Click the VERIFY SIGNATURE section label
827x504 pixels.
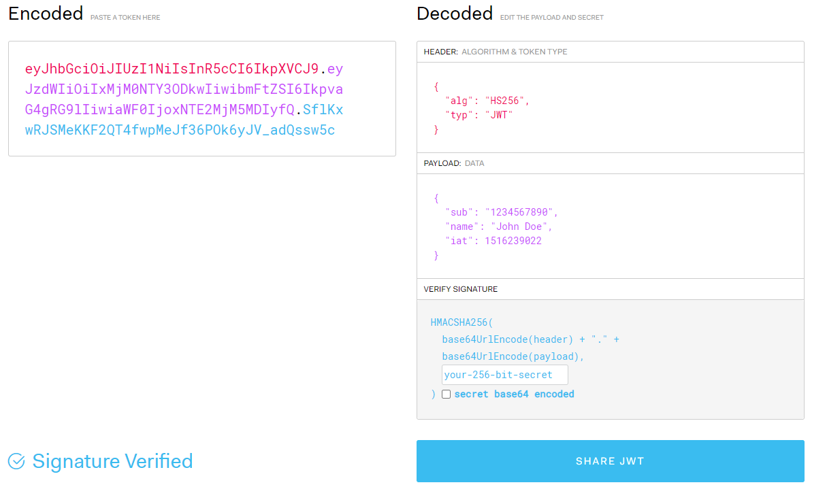tap(461, 289)
